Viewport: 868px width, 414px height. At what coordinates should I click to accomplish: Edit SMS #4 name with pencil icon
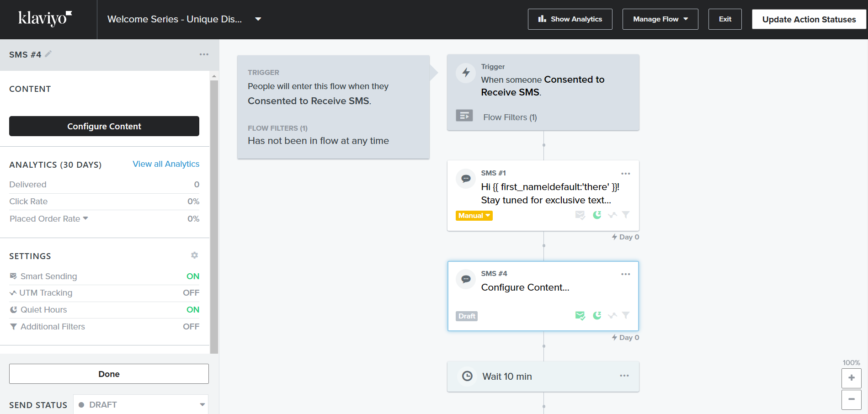pyautogui.click(x=48, y=54)
